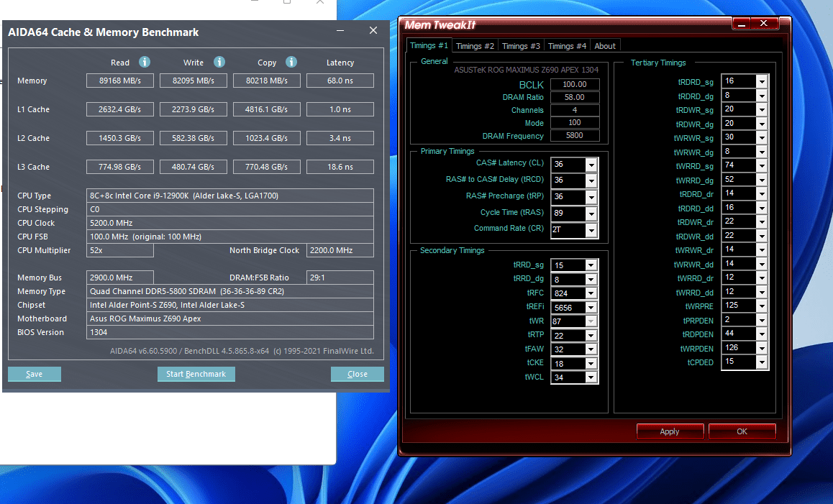The width and height of the screenshot is (833, 504).
Task: Apply timings in Mem TweakIt
Action: point(670,431)
